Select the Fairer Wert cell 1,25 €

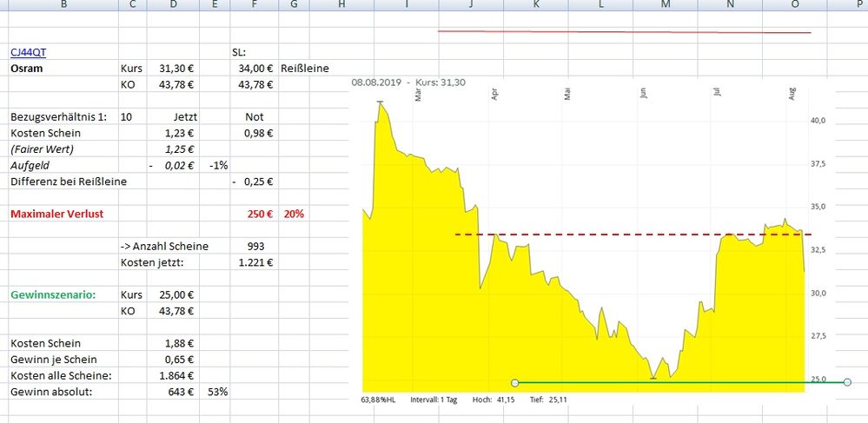pyautogui.click(x=175, y=149)
